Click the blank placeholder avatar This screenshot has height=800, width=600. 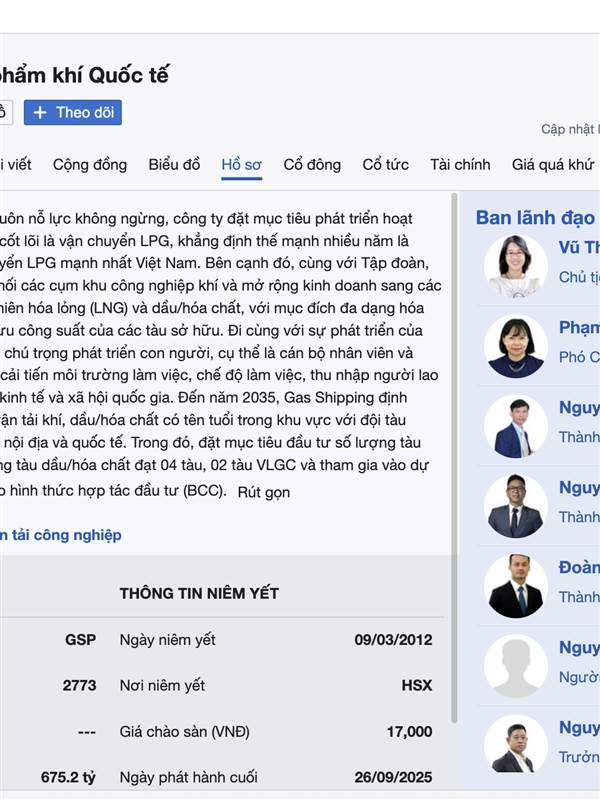[x=515, y=666]
